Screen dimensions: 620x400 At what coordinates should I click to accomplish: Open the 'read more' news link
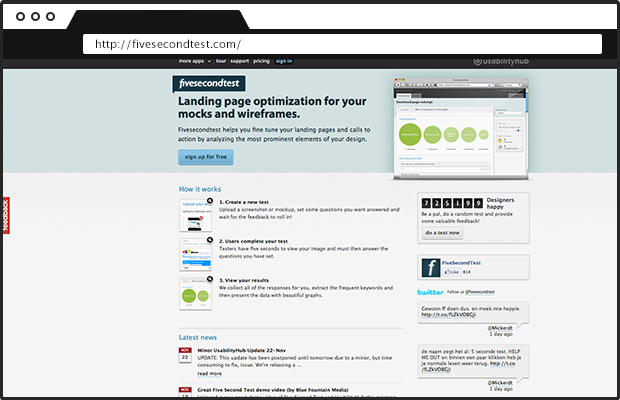(x=210, y=373)
